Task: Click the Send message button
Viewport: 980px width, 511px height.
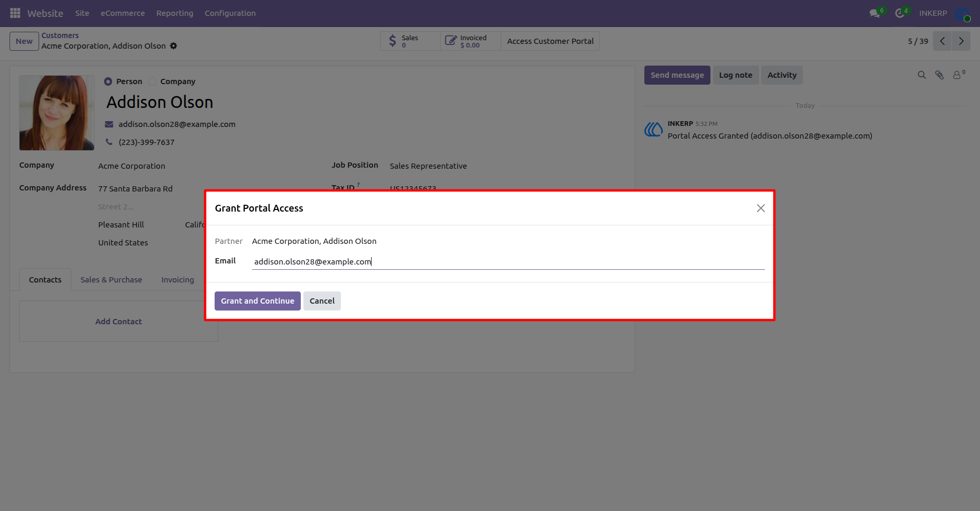Action: tap(677, 75)
